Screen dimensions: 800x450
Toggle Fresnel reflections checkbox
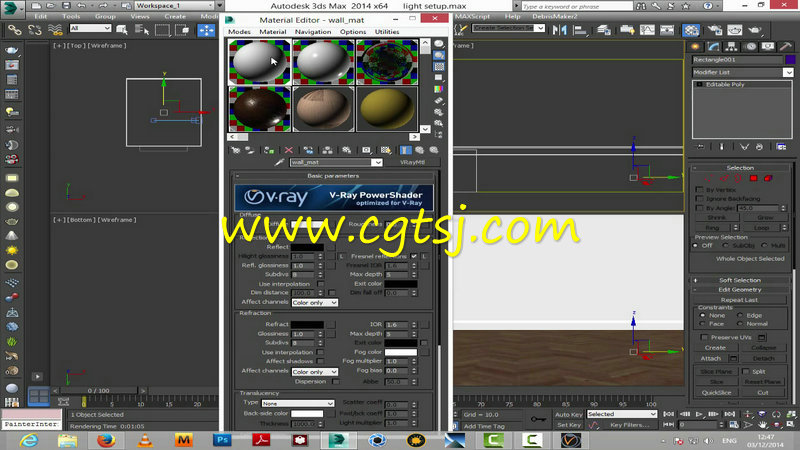(414, 256)
